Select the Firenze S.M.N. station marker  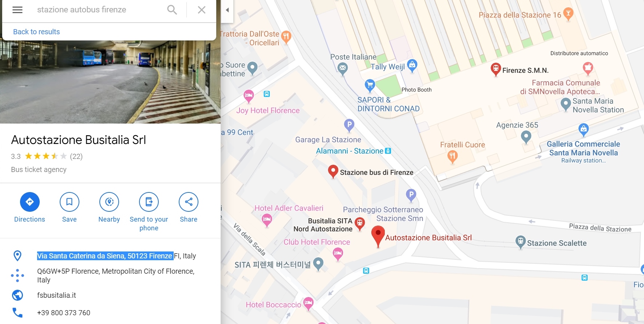(x=495, y=69)
